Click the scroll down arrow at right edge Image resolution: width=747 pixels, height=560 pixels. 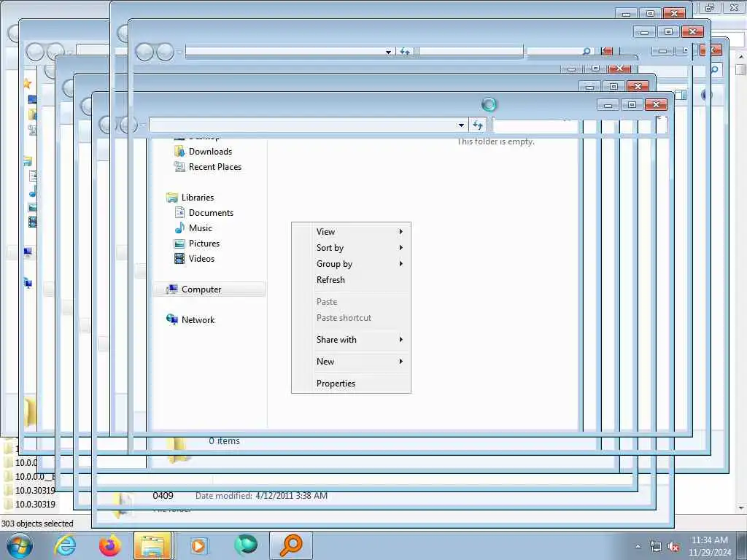tap(741, 508)
